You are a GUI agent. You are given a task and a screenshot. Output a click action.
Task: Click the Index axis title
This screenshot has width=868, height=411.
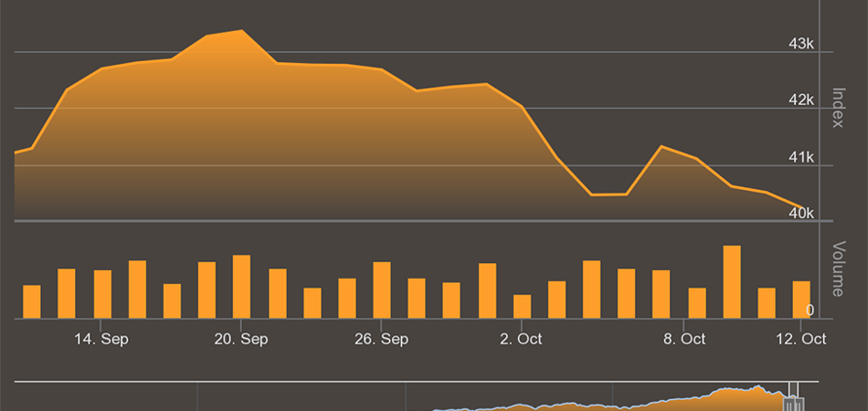(x=839, y=108)
